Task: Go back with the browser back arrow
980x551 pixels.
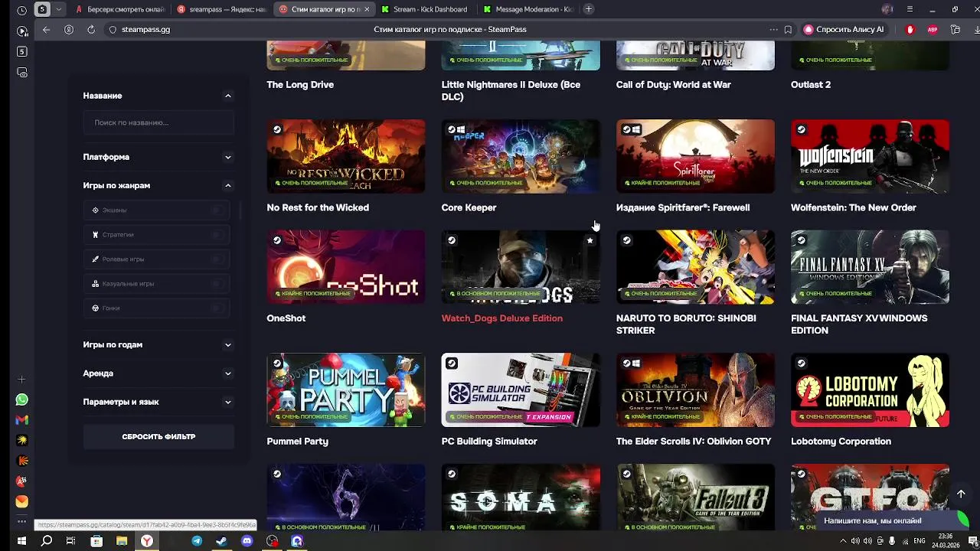Action: point(46,29)
